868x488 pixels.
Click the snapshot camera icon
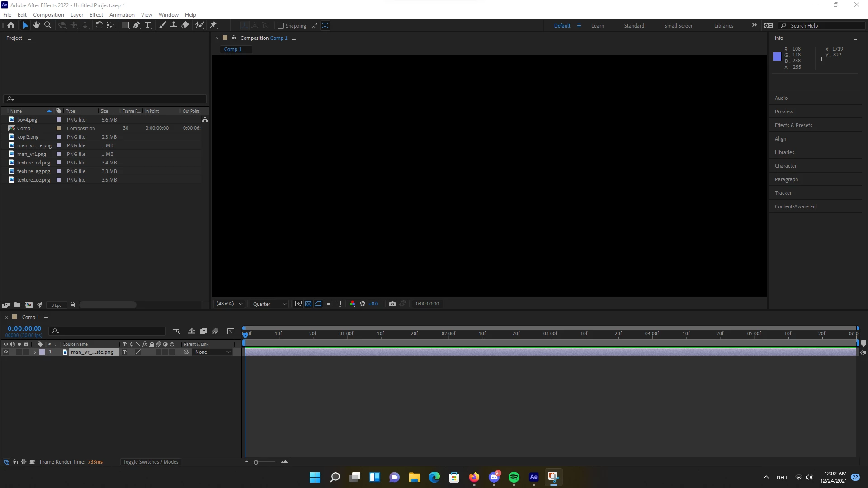[x=392, y=304]
